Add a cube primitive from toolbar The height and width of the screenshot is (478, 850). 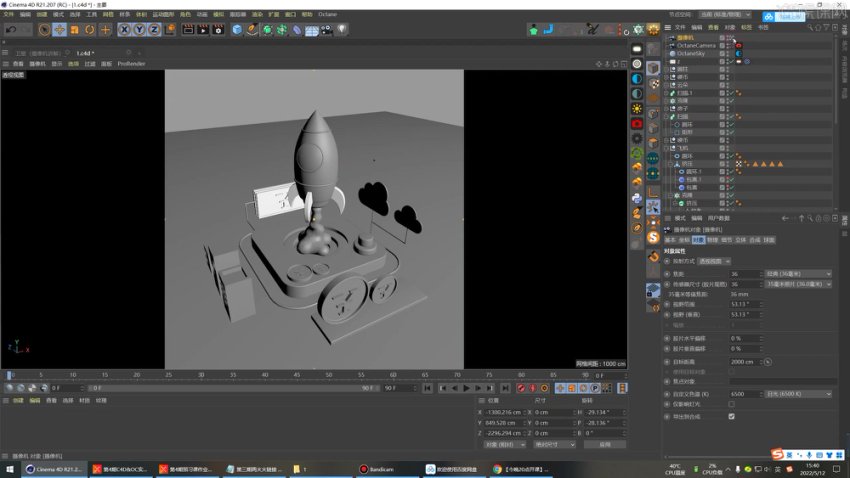coord(237,30)
